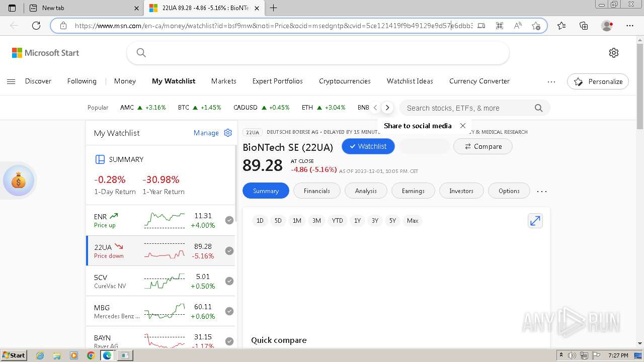Viewport: 644px width, 362px height.
Task: Focus the Microsoft Start search box
Action: point(318,53)
